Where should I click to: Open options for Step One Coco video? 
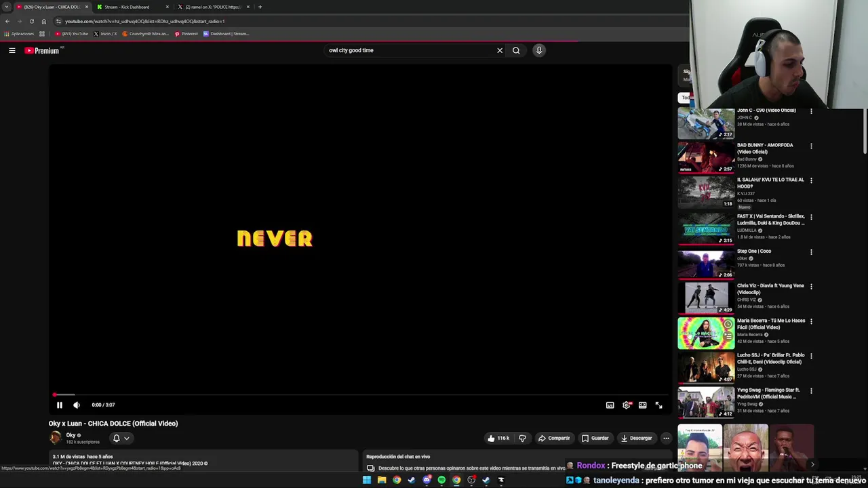pyautogui.click(x=811, y=251)
